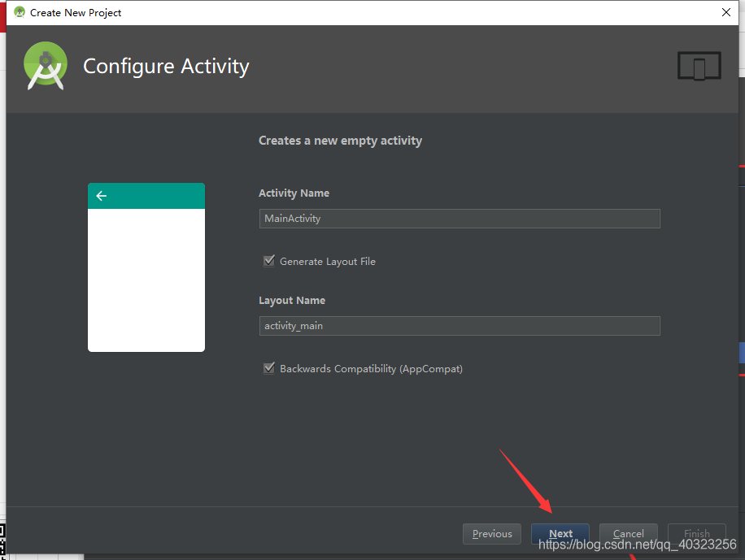Close the Create New Project dialog
Screen dimensions: 745x560
point(726,12)
